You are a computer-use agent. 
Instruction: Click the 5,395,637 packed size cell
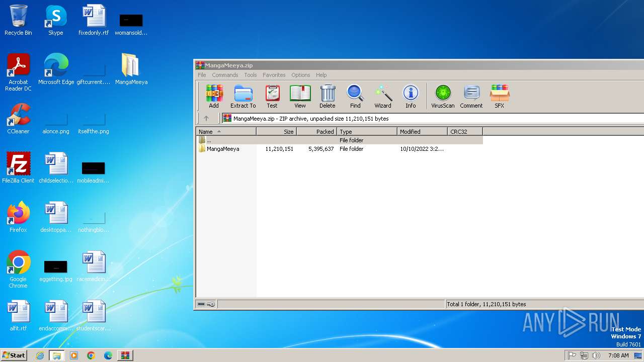321,149
